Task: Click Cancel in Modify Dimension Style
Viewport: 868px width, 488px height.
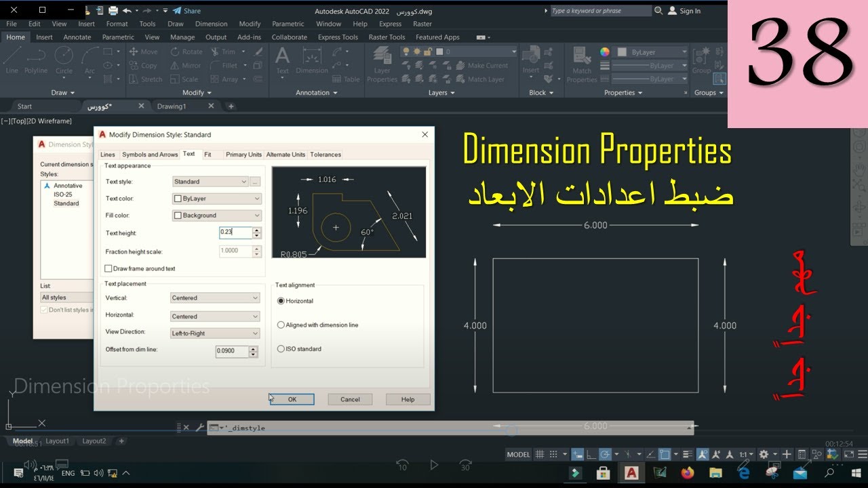Action: point(350,399)
